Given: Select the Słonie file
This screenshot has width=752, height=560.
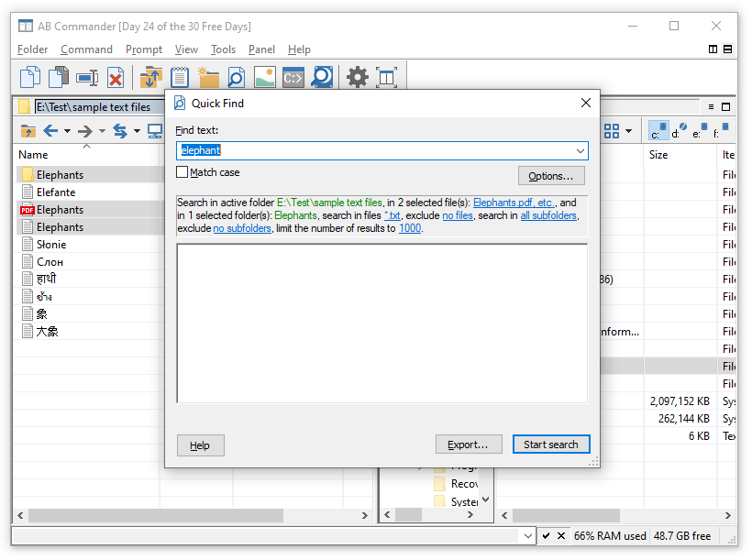Looking at the screenshot, I should tap(51, 245).
